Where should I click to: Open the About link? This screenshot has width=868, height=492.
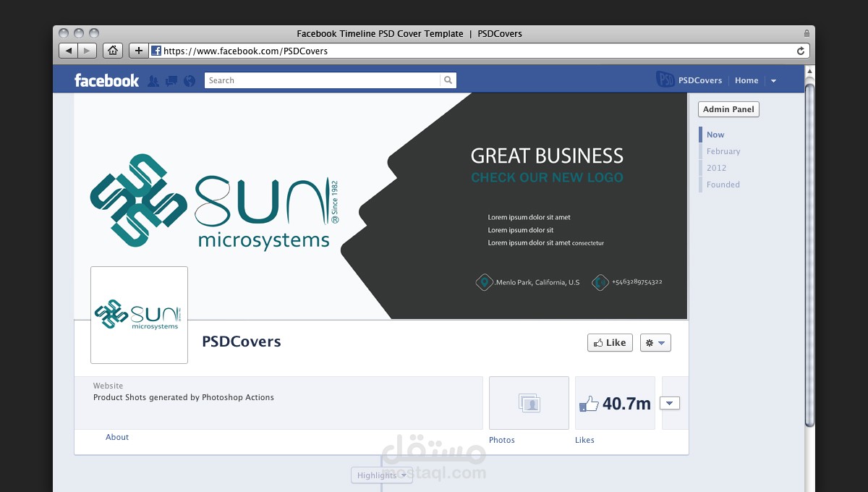(117, 437)
